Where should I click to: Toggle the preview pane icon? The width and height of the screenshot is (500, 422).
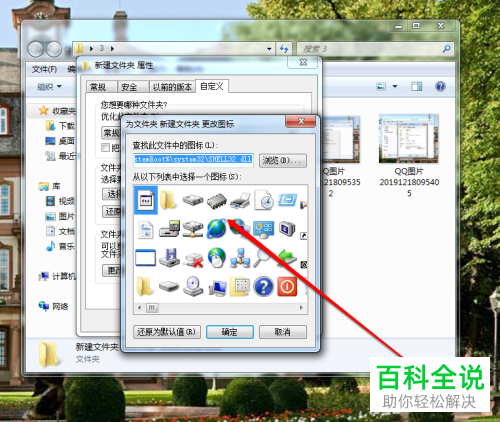click(x=417, y=86)
